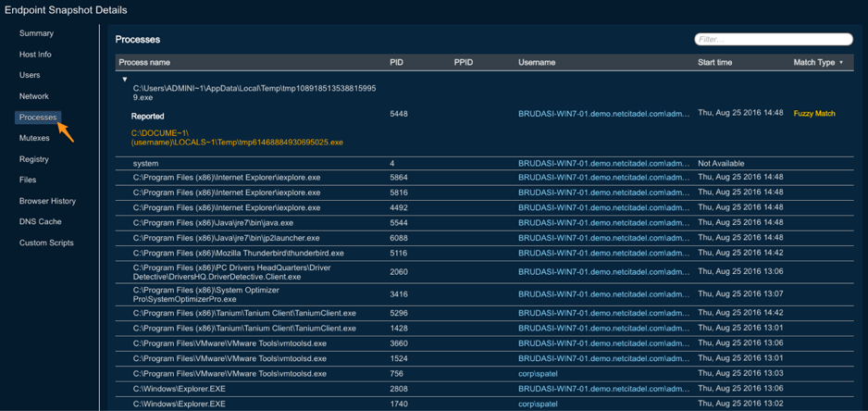Open the Network section

click(x=34, y=96)
